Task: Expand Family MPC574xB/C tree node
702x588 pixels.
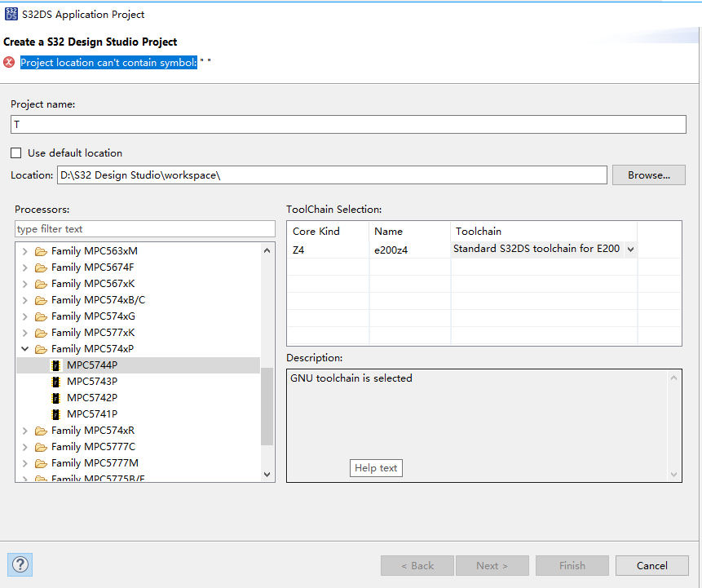Action: 25,300
